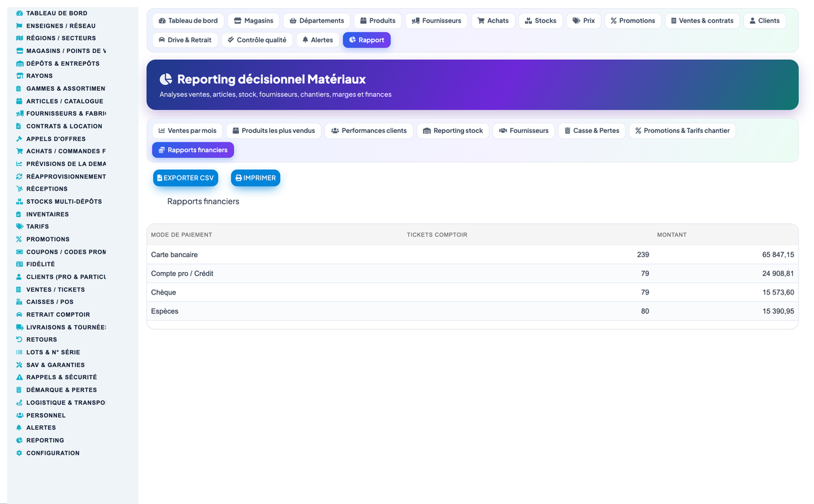Open Reporting in the sidebar
Image resolution: width=814 pixels, height=504 pixels.
[x=45, y=440]
